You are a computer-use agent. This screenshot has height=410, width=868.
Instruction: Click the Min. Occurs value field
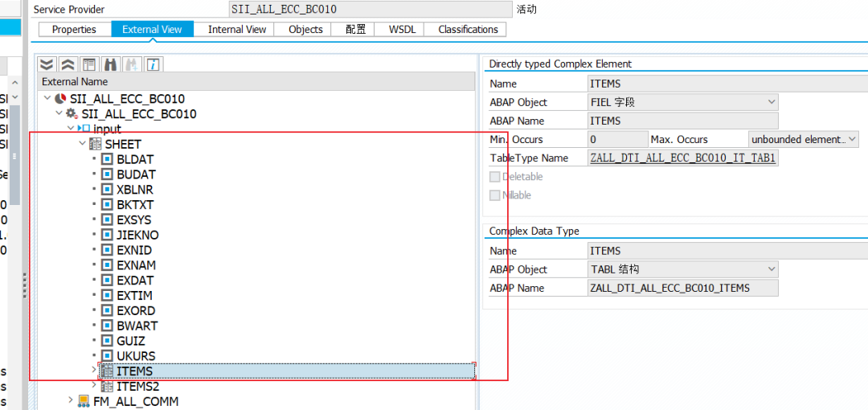pyautogui.click(x=617, y=139)
